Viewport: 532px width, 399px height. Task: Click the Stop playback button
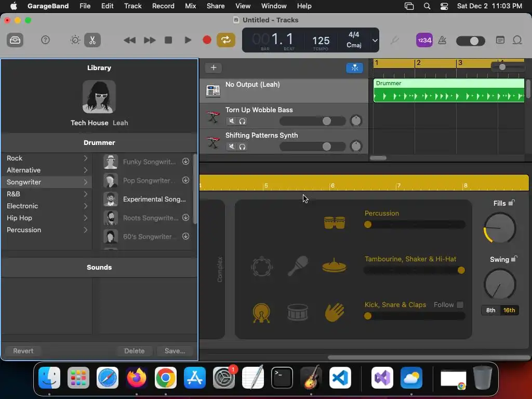168,40
